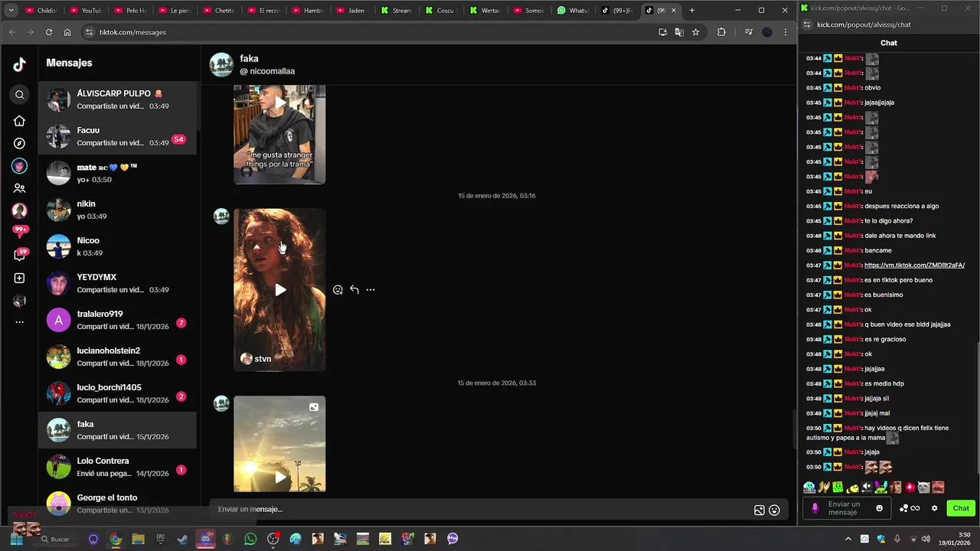The image size is (980, 551).
Task: Open a new browser tab
Action: (692, 11)
